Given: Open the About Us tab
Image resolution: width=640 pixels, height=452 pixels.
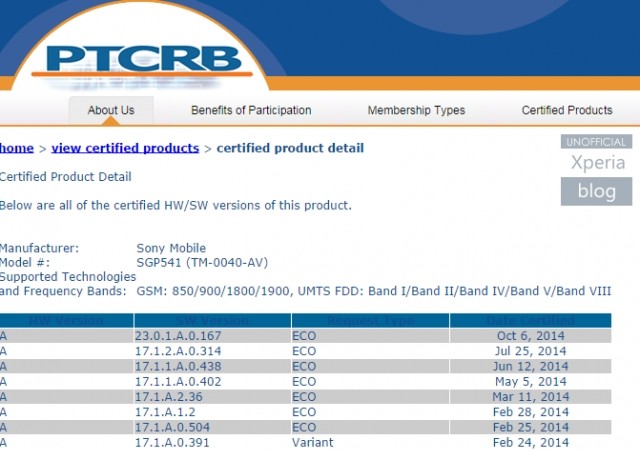Looking at the screenshot, I should [111, 110].
